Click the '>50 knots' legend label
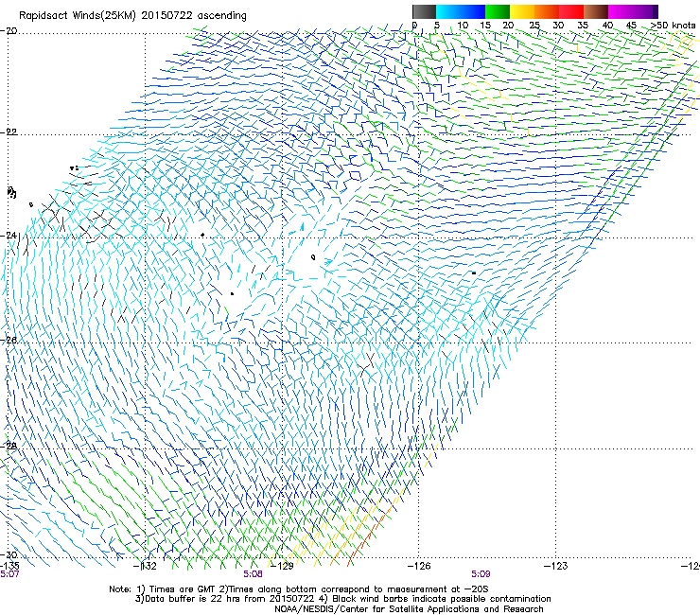 [673, 26]
